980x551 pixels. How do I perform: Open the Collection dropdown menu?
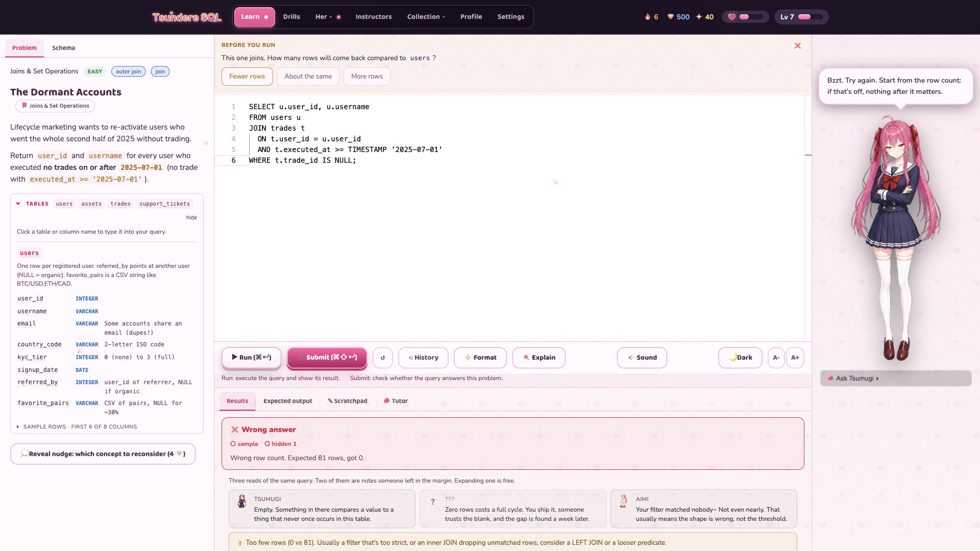(426, 17)
